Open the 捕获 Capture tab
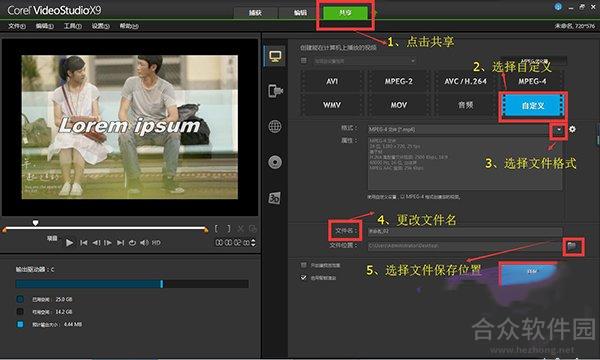 [x=255, y=13]
